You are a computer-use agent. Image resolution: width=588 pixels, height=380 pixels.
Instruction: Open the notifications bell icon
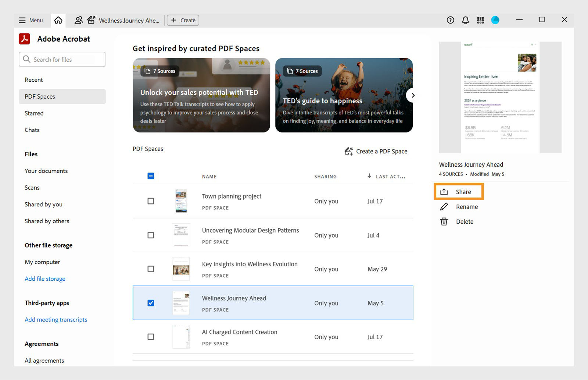pyautogui.click(x=465, y=20)
